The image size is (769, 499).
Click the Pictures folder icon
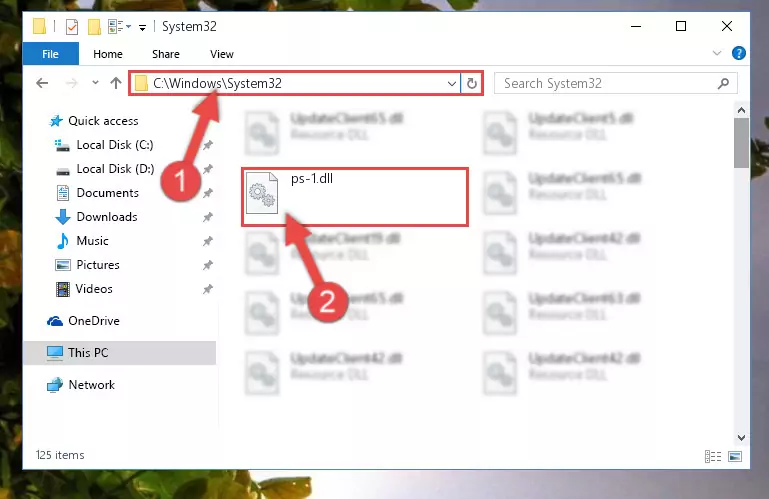(62, 265)
